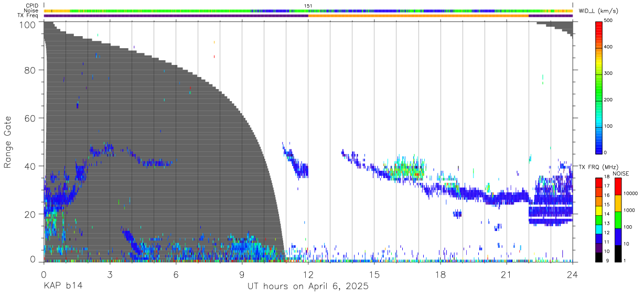This screenshot has height=297, width=644.
Task: Click the 9 MHz black frequency swatch
Action: click(599, 257)
